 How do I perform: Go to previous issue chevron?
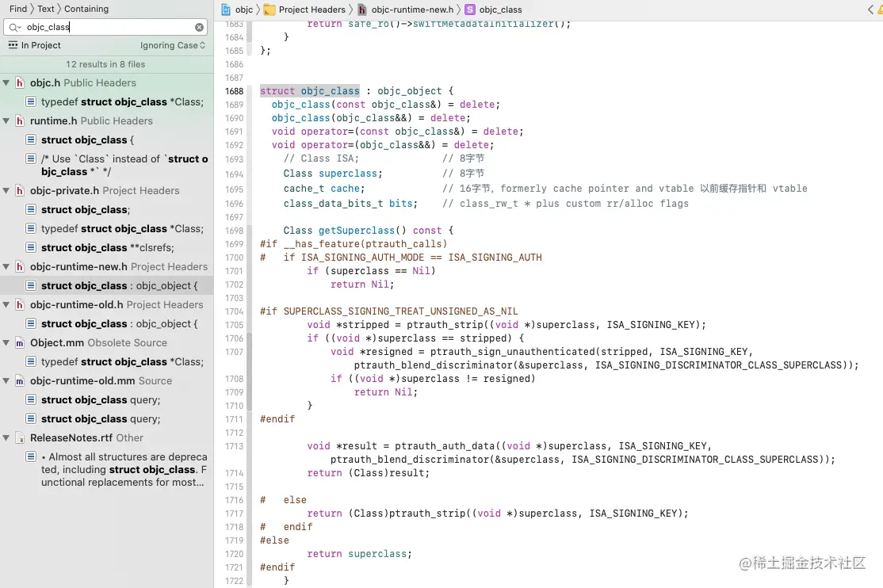click(x=870, y=10)
